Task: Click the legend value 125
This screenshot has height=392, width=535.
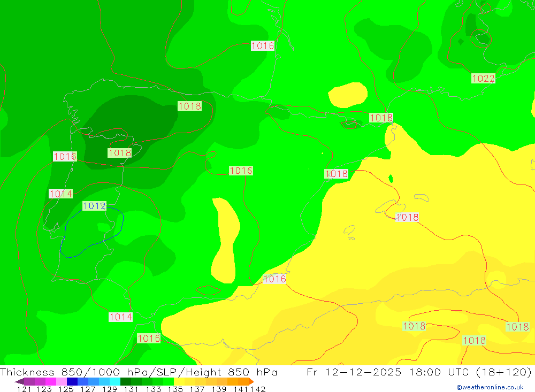Action: 66,389
